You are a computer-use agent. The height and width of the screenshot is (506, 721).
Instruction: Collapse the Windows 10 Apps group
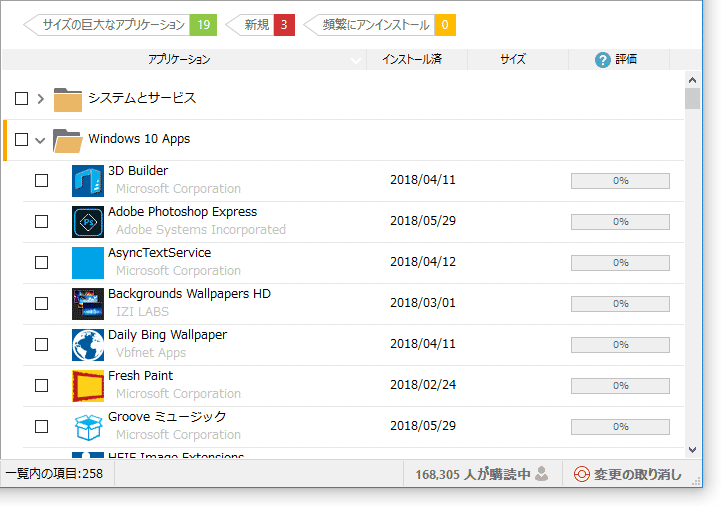[40, 140]
